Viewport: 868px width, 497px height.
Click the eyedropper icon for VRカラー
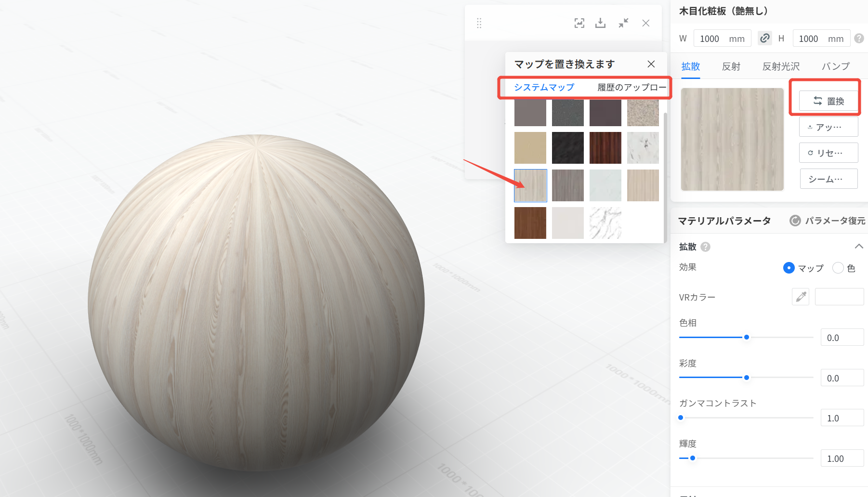point(801,297)
